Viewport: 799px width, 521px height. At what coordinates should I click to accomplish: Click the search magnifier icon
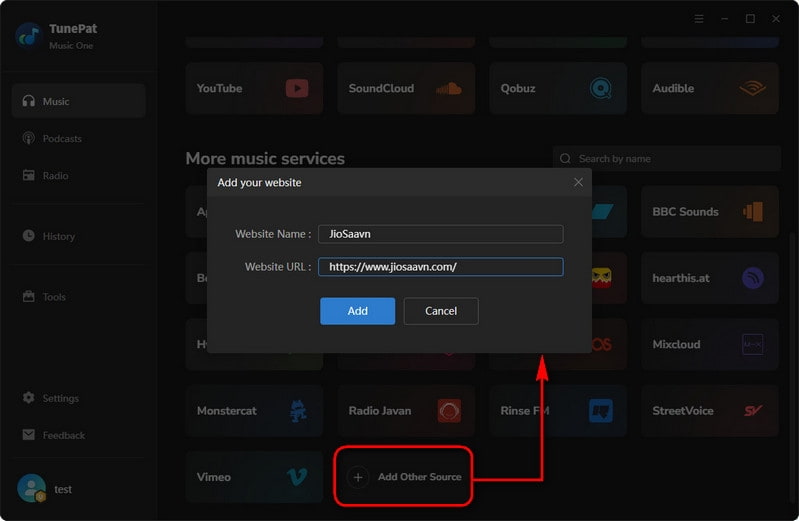tap(565, 159)
